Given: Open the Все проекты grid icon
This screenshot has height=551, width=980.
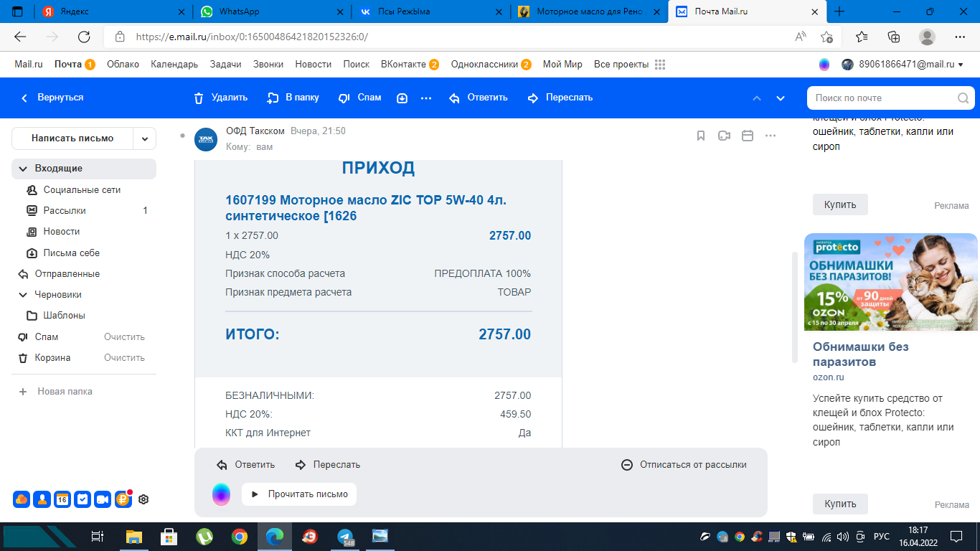Looking at the screenshot, I should [660, 65].
